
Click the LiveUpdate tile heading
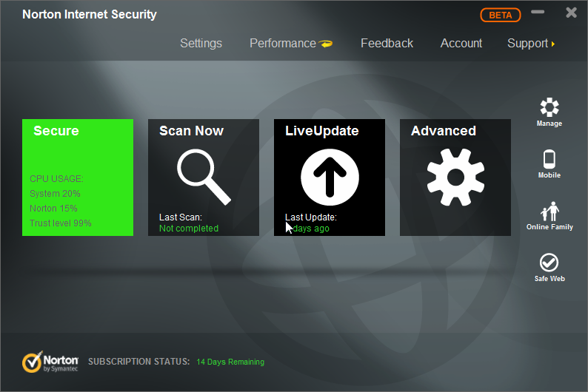coord(321,131)
